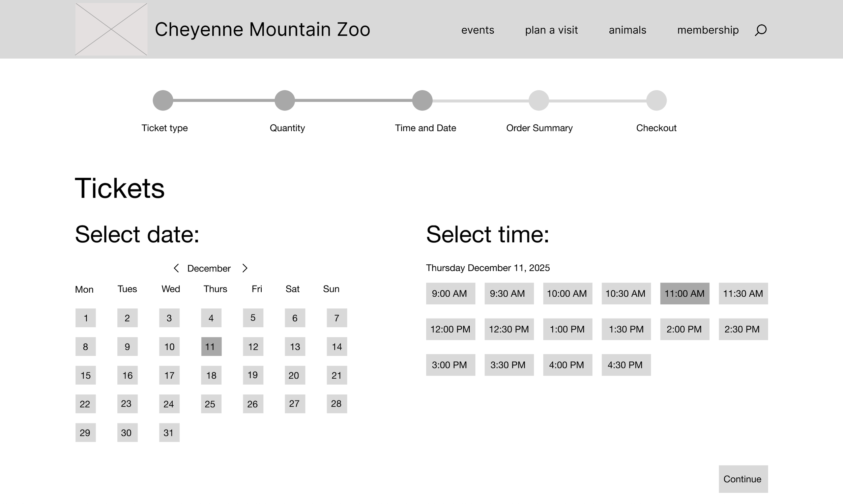
Task: Select December 31 on the calendar
Action: (x=169, y=433)
